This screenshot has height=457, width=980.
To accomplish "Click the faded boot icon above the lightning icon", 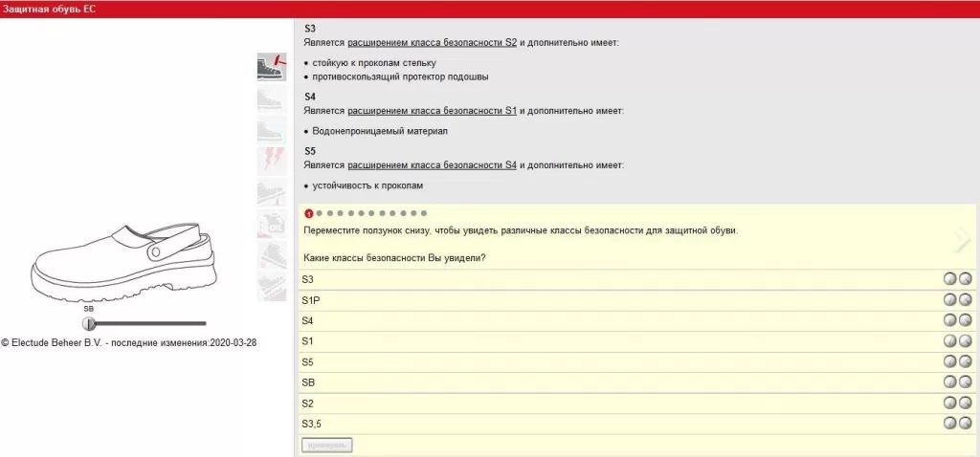I will (x=272, y=130).
